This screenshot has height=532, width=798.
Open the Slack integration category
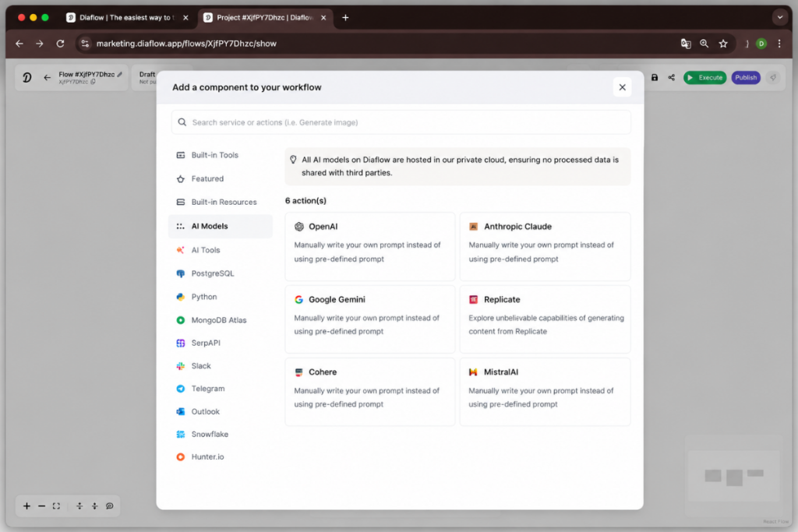(221, 365)
